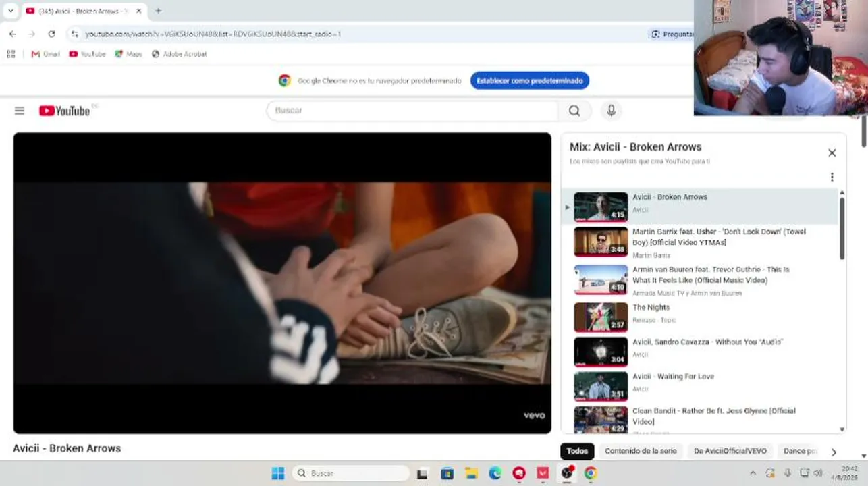Viewport: 868px width, 486px height.
Task: Open Maps bookmark
Action: click(128, 54)
